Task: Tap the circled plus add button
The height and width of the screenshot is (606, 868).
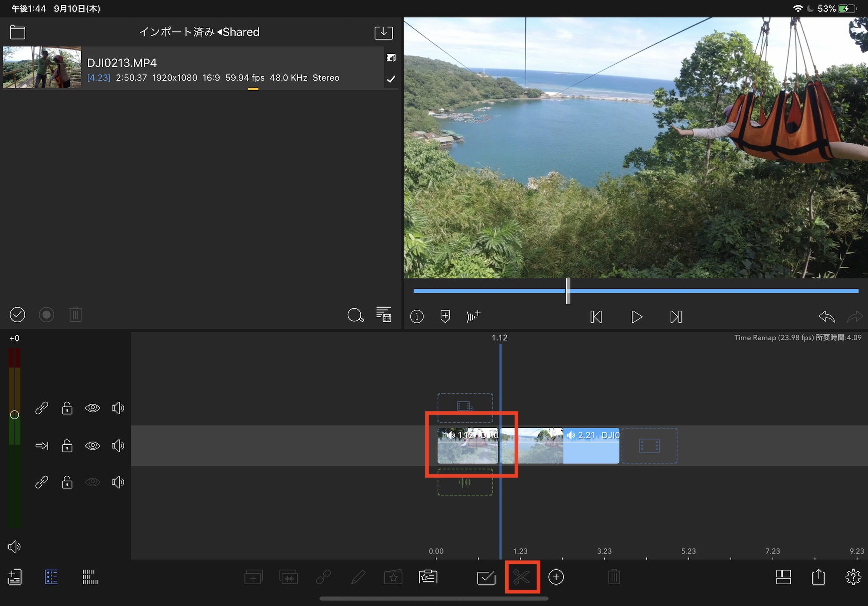Action: (556, 577)
